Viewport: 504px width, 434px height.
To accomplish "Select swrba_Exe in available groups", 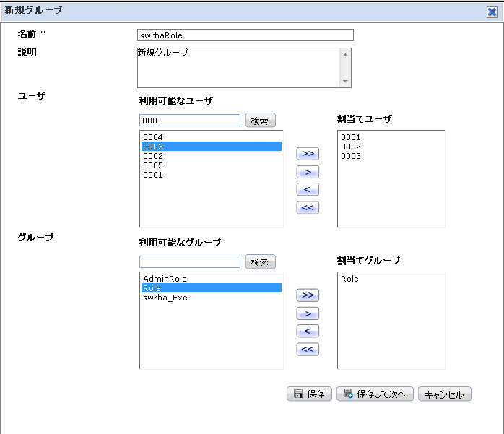I will click(211, 298).
